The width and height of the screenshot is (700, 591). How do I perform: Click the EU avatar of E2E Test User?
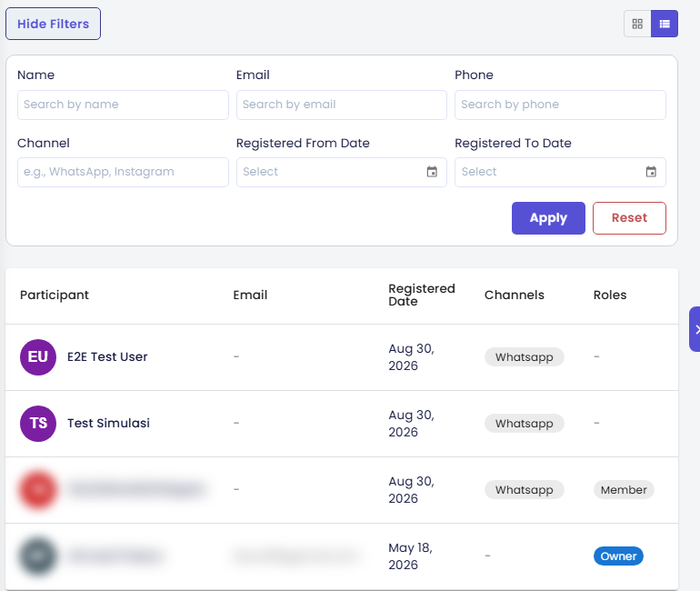pyautogui.click(x=38, y=357)
